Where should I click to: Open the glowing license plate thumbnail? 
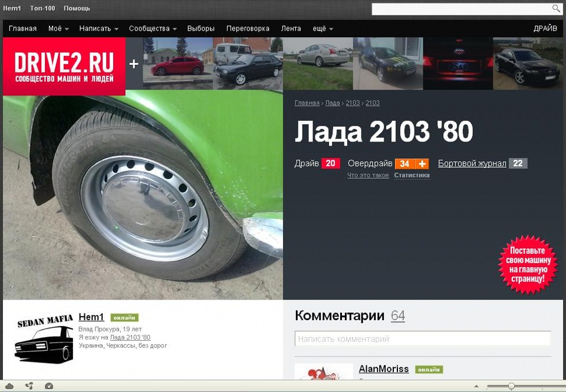click(x=458, y=64)
